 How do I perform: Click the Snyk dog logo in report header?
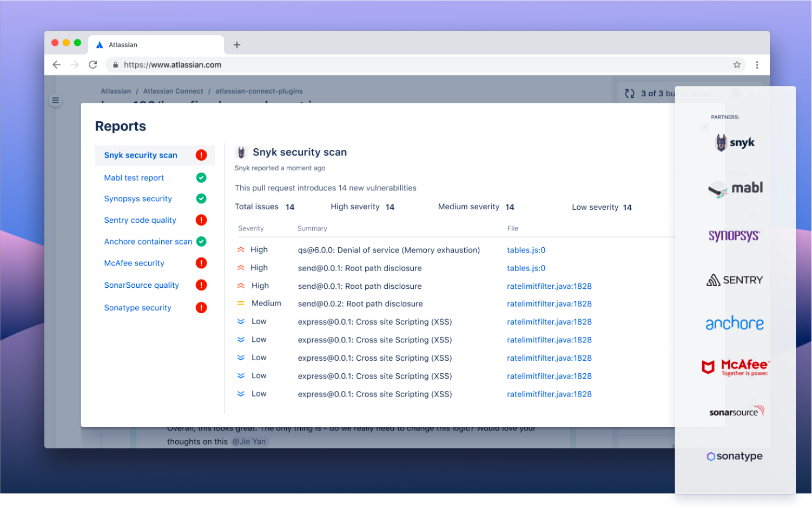tap(241, 153)
